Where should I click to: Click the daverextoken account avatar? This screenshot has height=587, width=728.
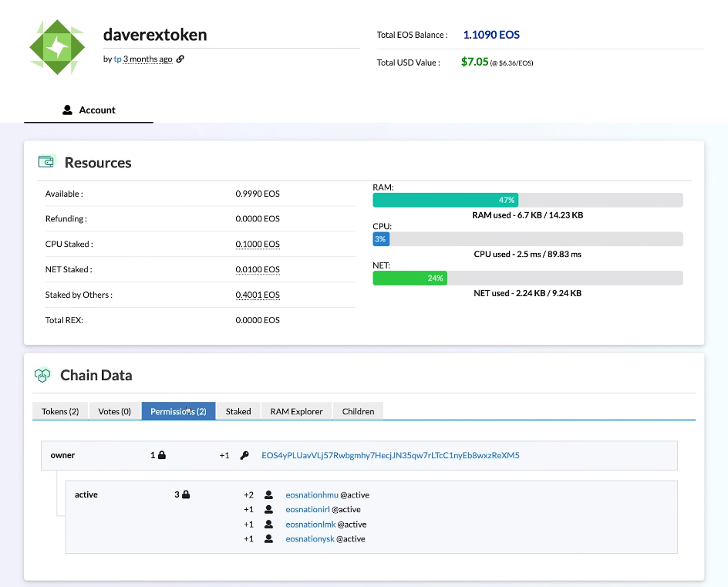tap(56, 47)
